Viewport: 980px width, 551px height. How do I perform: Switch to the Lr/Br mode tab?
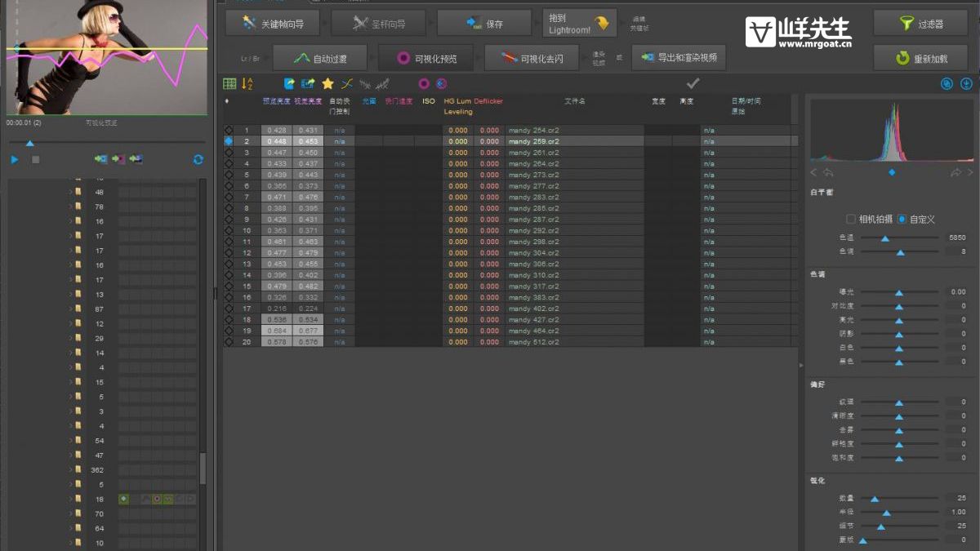coord(249,59)
